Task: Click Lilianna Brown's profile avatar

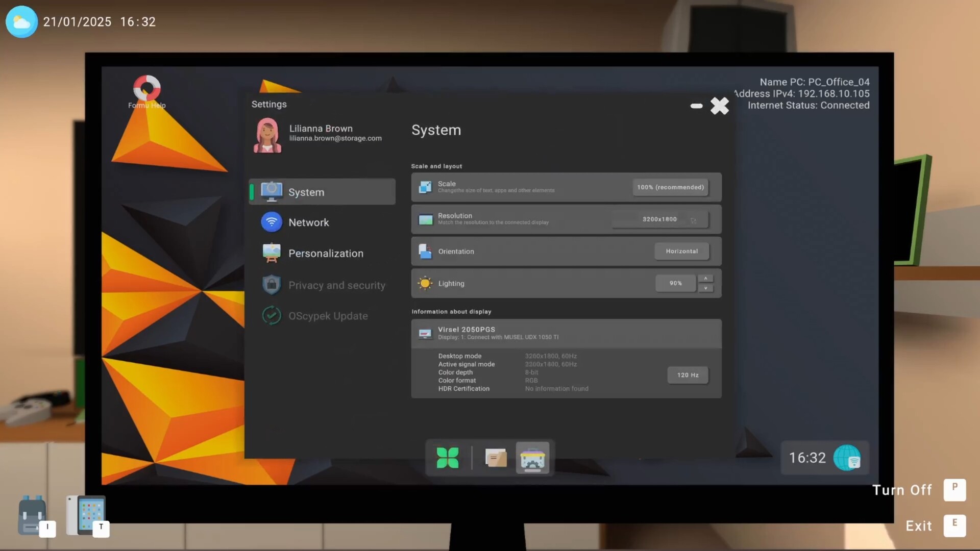Action: click(x=267, y=135)
